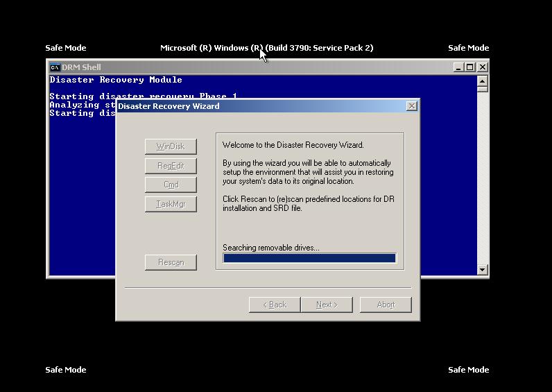Click DRM Shell scrollbar down arrow
This screenshot has width=552, height=392.
[x=482, y=270]
